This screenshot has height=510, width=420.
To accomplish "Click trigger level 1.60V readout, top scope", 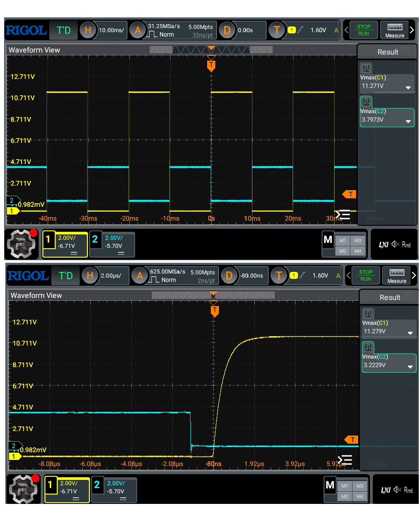I will [318, 30].
